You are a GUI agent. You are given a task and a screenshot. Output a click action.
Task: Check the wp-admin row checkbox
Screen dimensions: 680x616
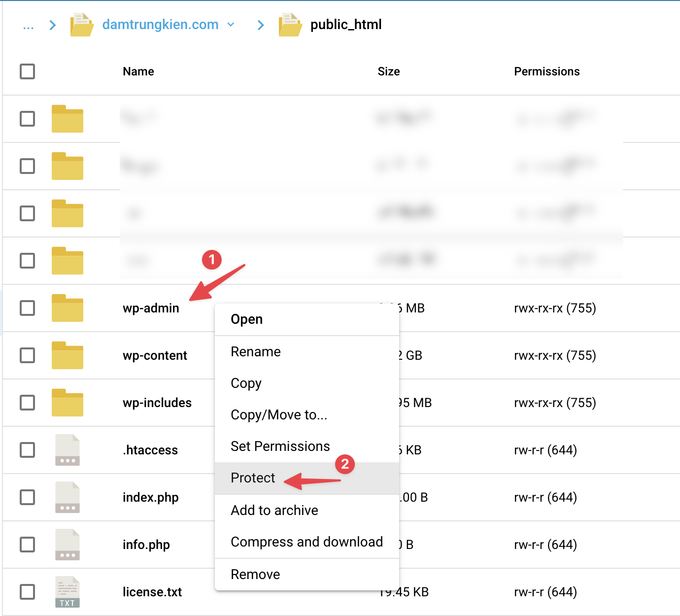[28, 308]
